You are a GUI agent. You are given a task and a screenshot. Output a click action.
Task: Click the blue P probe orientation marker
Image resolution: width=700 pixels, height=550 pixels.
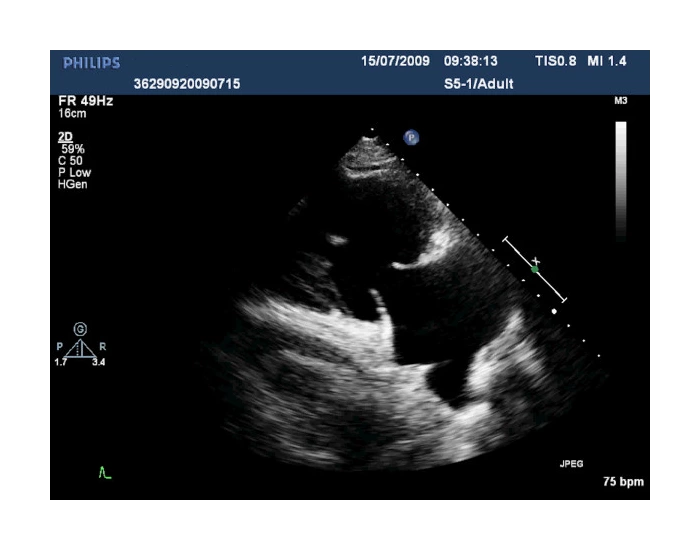click(x=411, y=138)
